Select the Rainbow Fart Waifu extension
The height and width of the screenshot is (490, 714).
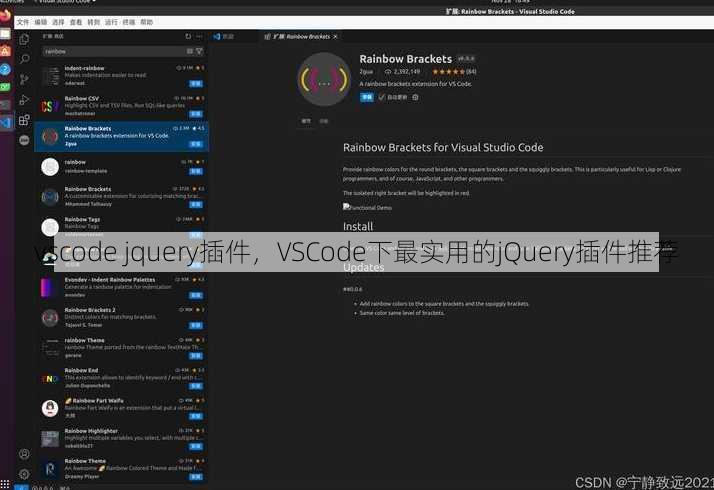pyautogui.click(x=122, y=408)
